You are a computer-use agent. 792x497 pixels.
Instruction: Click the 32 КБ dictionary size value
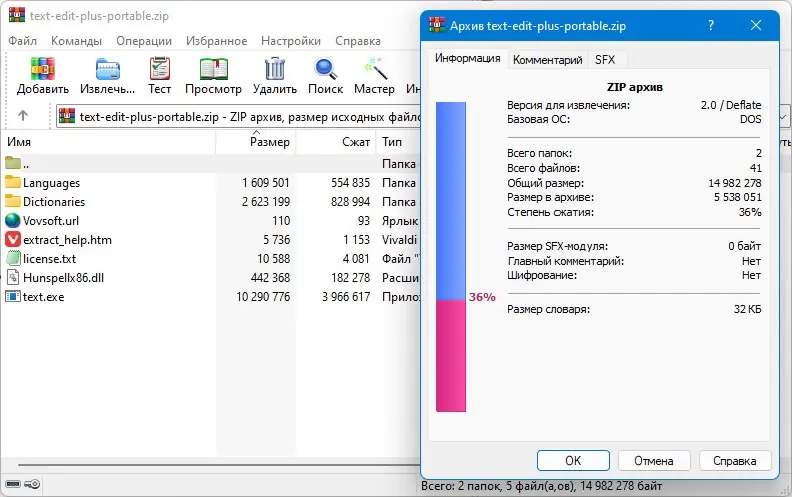click(x=748, y=309)
